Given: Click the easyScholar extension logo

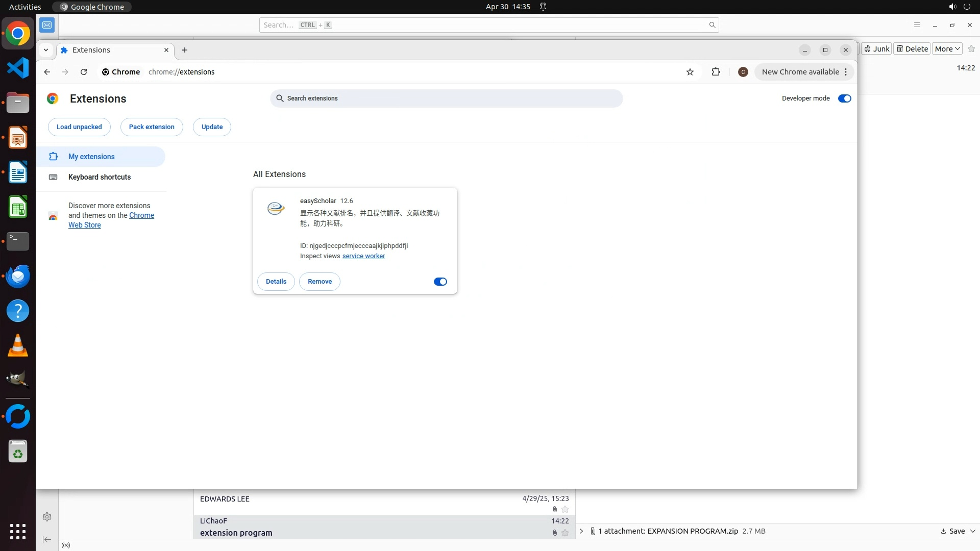Looking at the screenshot, I should (276, 208).
